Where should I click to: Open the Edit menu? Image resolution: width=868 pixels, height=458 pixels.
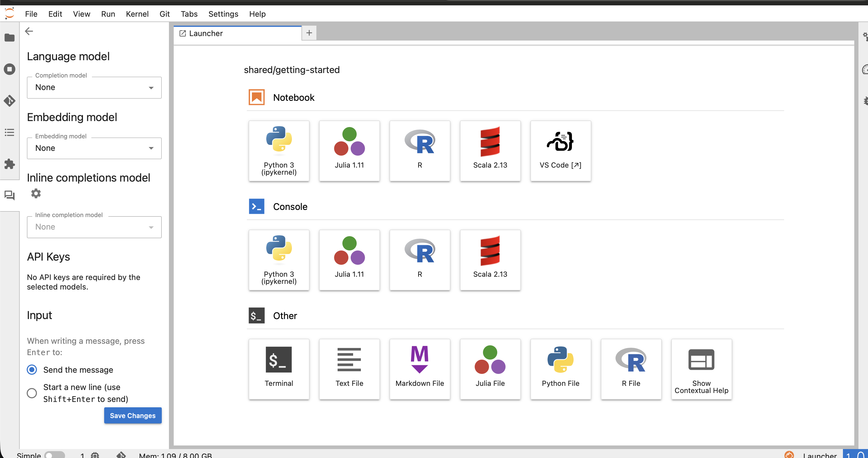(55, 14)
